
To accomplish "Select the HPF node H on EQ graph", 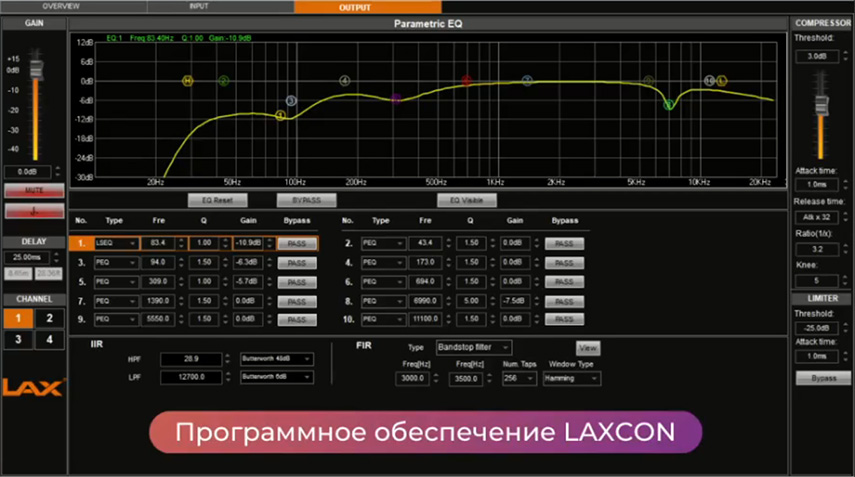I will pos(188,81).
